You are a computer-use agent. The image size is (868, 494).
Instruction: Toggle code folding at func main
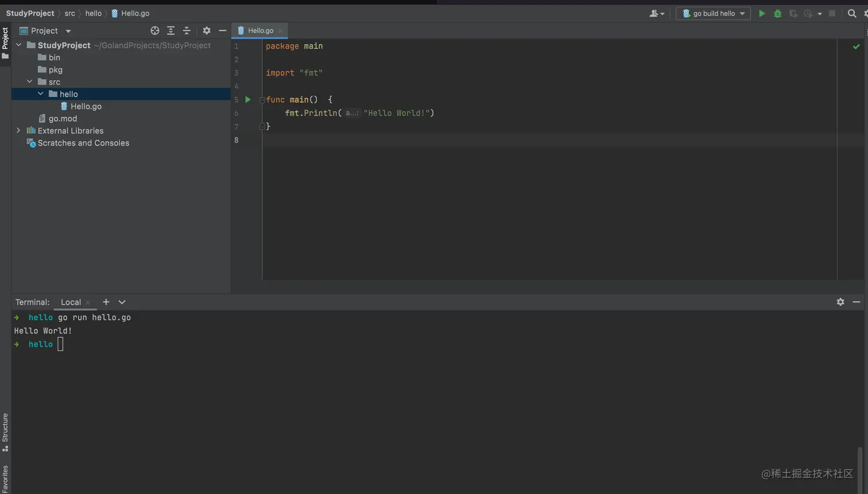(x=262, y=100)
